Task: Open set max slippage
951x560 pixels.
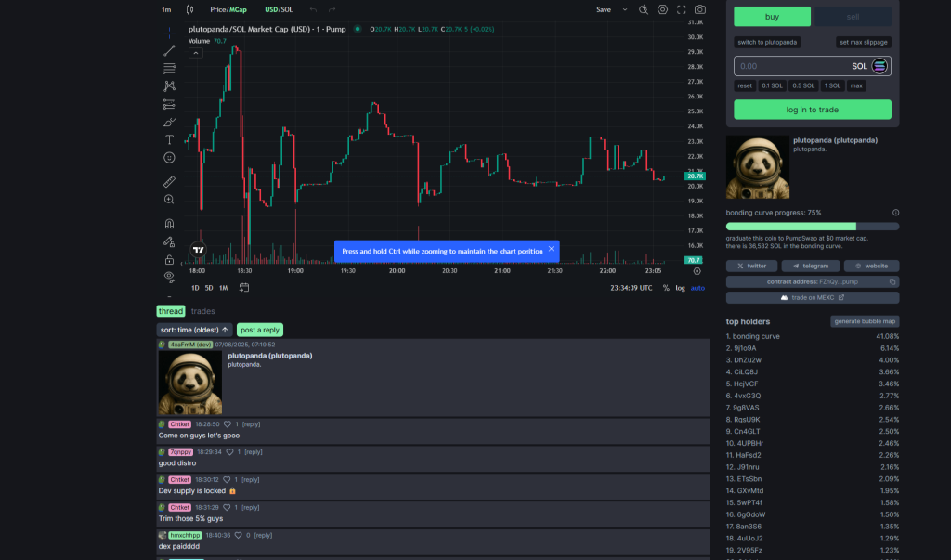Action: pos(863,43)
